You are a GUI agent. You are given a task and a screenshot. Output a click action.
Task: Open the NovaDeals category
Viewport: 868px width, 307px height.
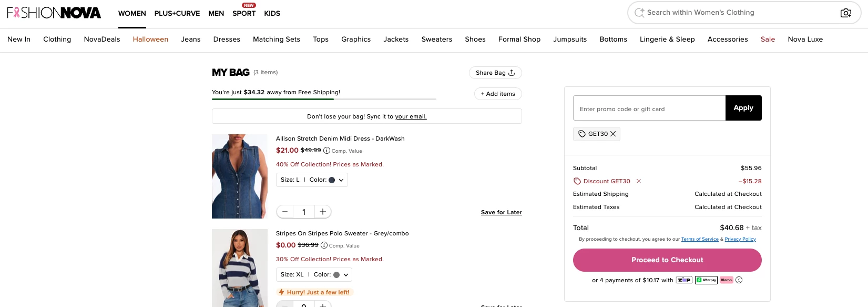[x=102, y=39]
